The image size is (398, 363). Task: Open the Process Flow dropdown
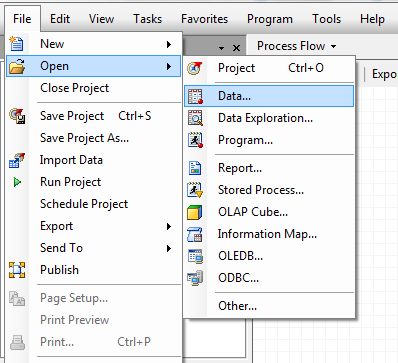click(x=296, y=46)
